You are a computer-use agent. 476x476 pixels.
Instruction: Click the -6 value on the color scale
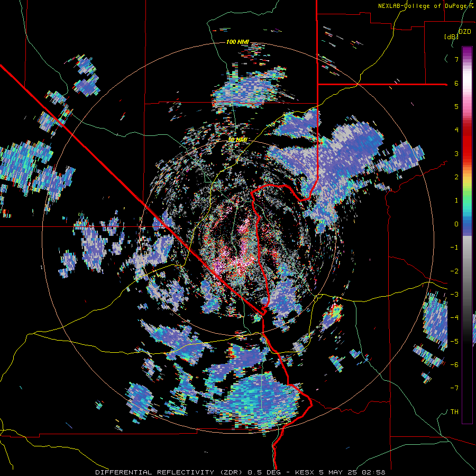[454, 364]
